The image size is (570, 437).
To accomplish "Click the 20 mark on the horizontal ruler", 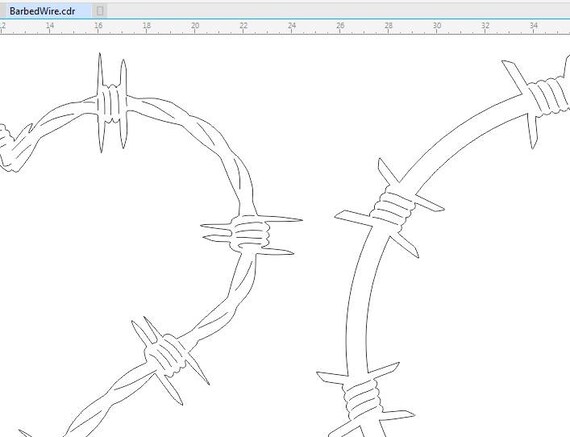I will tap(195, 25).
